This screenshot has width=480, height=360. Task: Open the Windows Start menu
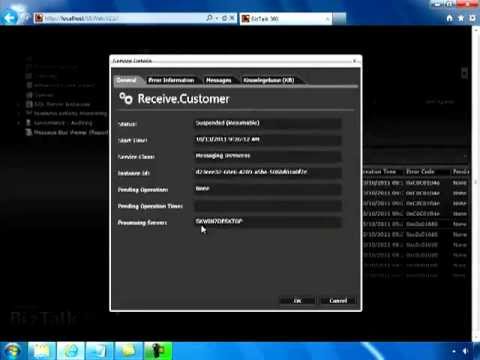coord(12,351)
